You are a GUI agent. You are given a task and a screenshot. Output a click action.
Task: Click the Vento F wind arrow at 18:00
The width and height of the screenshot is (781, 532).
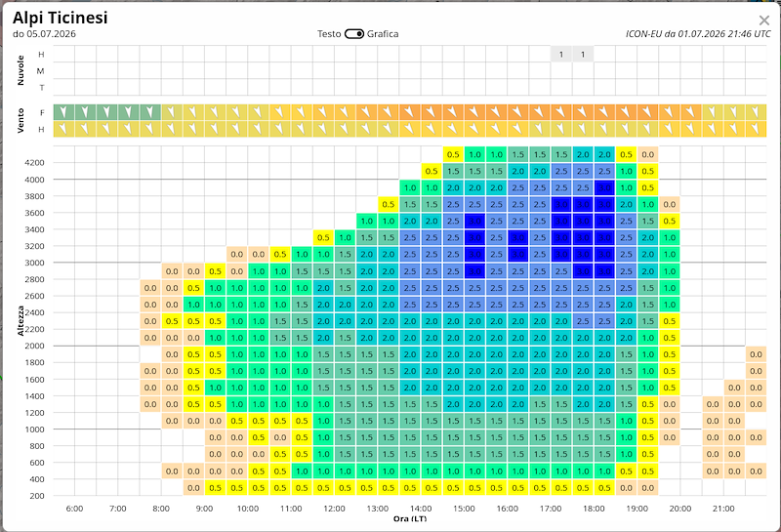(604, 112)
